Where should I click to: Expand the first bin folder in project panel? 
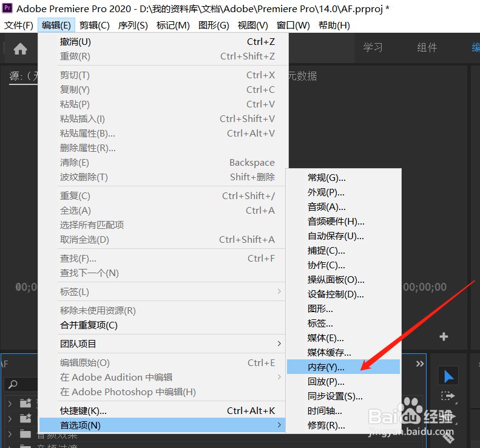point(10,404)
